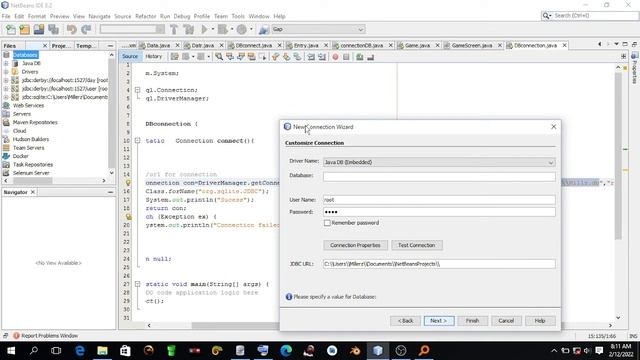Click the New File toolbar icon
This screenshot has height=360, width=640.
coord(11,29)
